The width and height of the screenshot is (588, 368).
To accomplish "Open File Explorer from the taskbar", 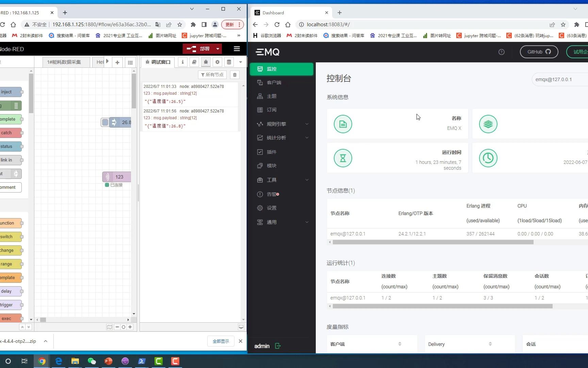I will tap(75, 361).
